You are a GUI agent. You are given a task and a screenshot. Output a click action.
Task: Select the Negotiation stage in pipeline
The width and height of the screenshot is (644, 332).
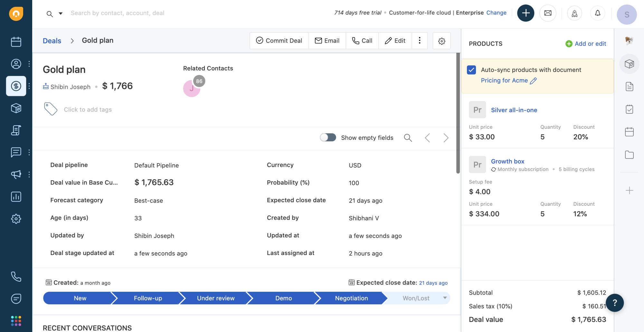[351, 298]
